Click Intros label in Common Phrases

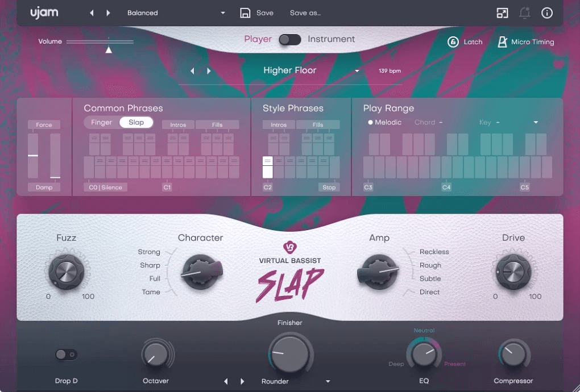[x=178, y=125]
